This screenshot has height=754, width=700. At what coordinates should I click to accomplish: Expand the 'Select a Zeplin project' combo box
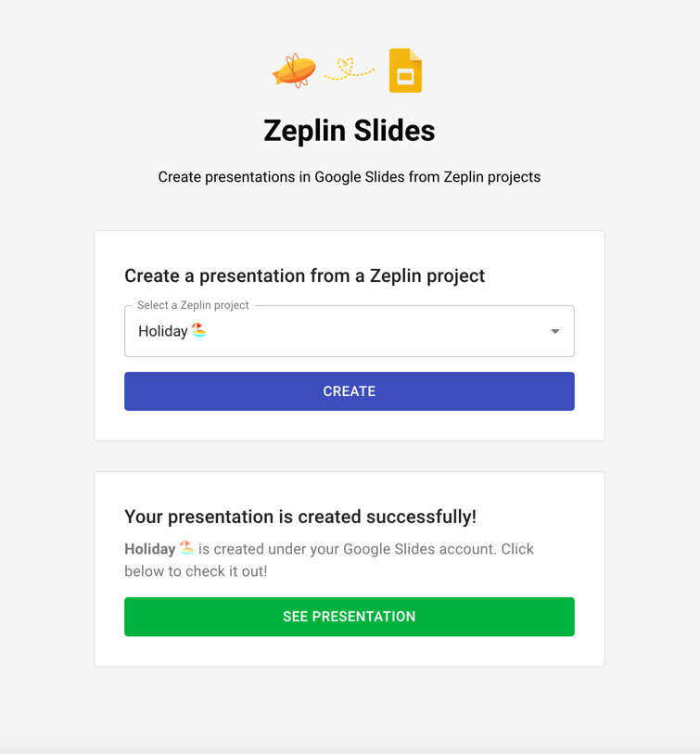350,330
